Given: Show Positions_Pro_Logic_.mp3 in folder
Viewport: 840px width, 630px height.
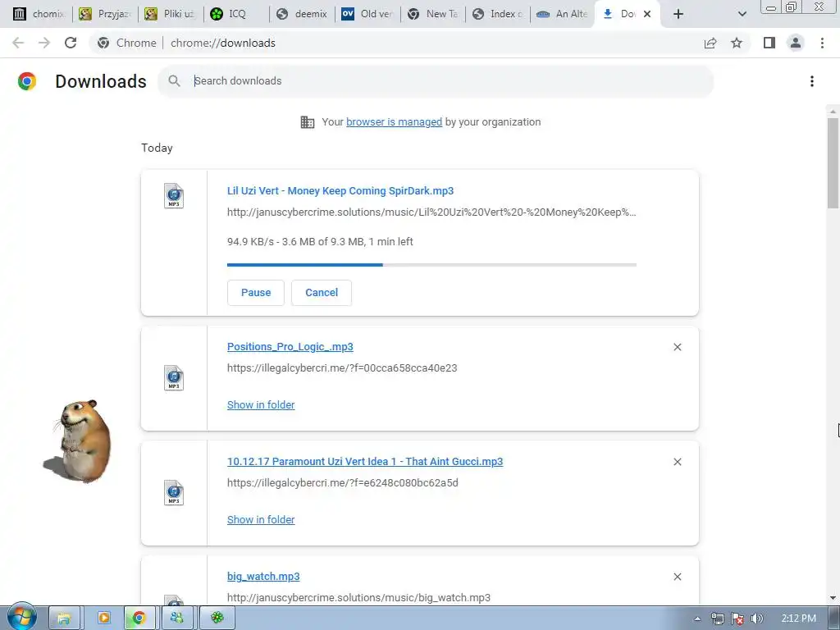Looking at the screenshot, I should click(x=261, y=405).
